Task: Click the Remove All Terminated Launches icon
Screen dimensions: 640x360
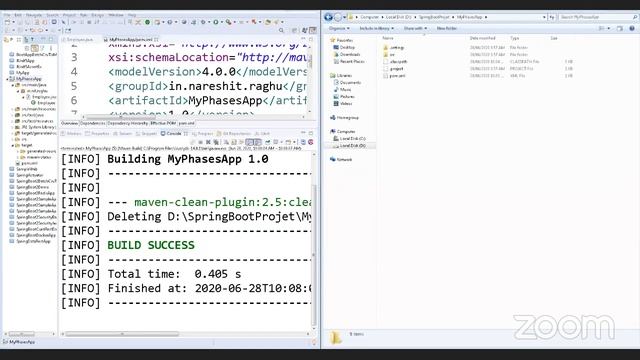Action: coord(216,142)
